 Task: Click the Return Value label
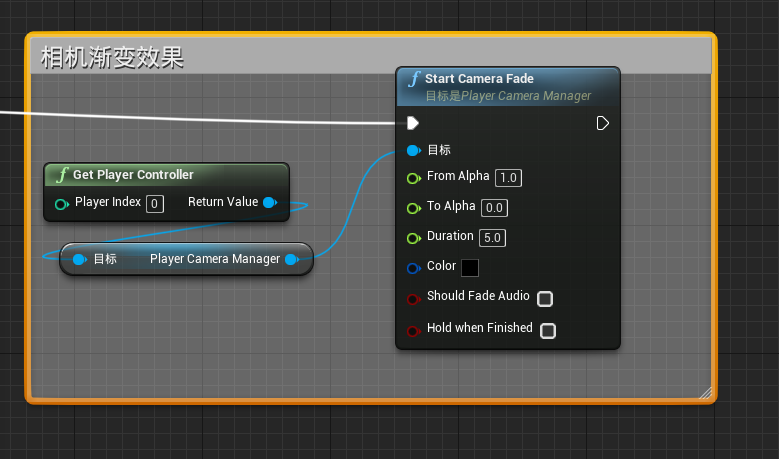click(x=223, y=202)
